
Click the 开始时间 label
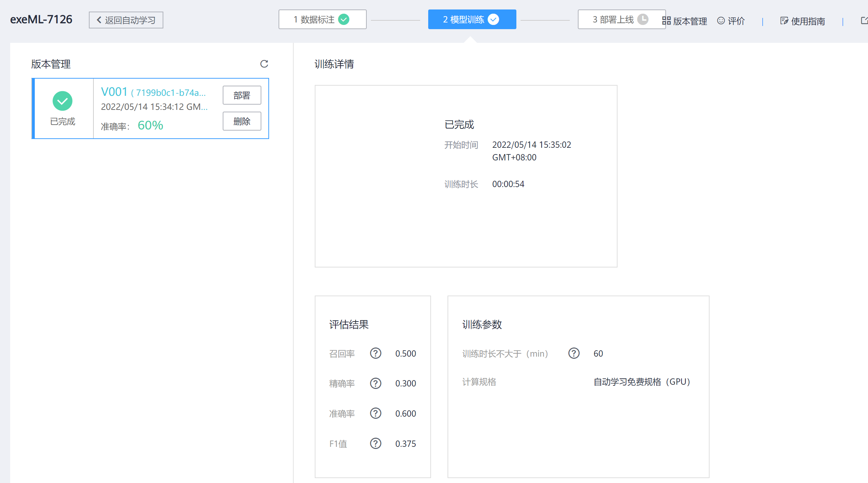461,145
